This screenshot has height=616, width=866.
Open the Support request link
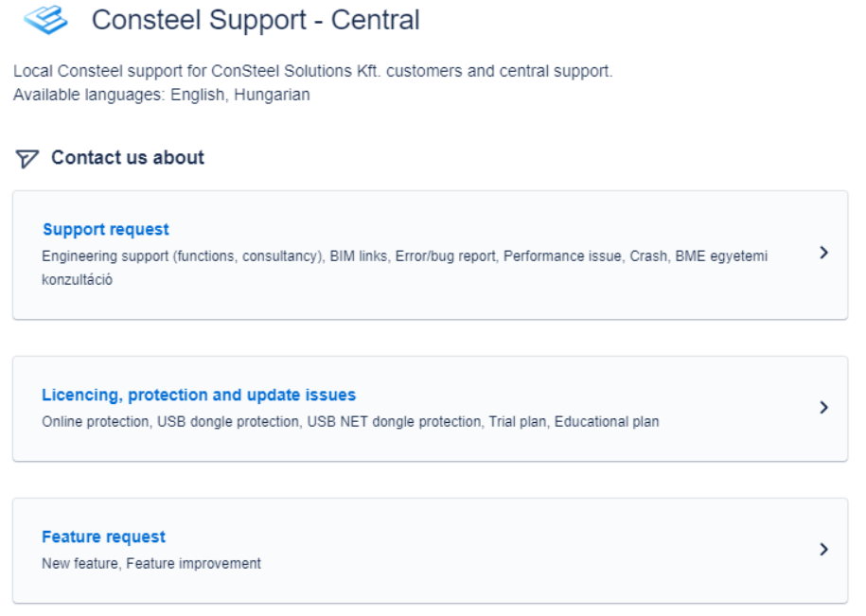pyautogui.click(x=106, y=229)
